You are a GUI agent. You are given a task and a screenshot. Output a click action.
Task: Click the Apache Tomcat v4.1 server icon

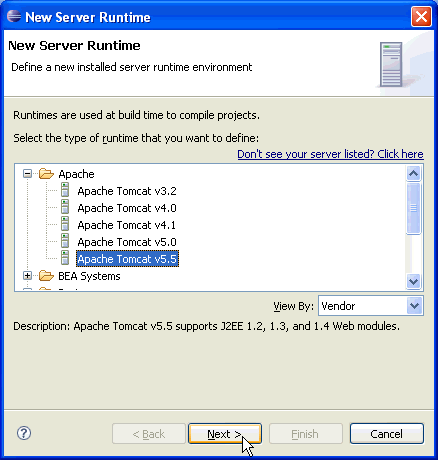click(x=65, y=224)
